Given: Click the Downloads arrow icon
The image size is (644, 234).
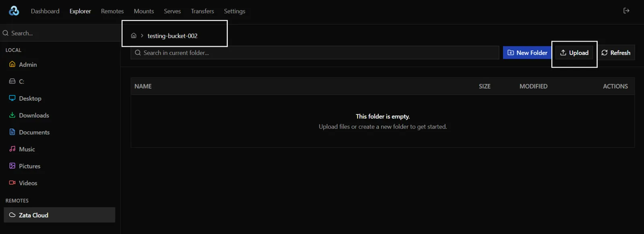Looking at the screenshot, I should point(12,115).
